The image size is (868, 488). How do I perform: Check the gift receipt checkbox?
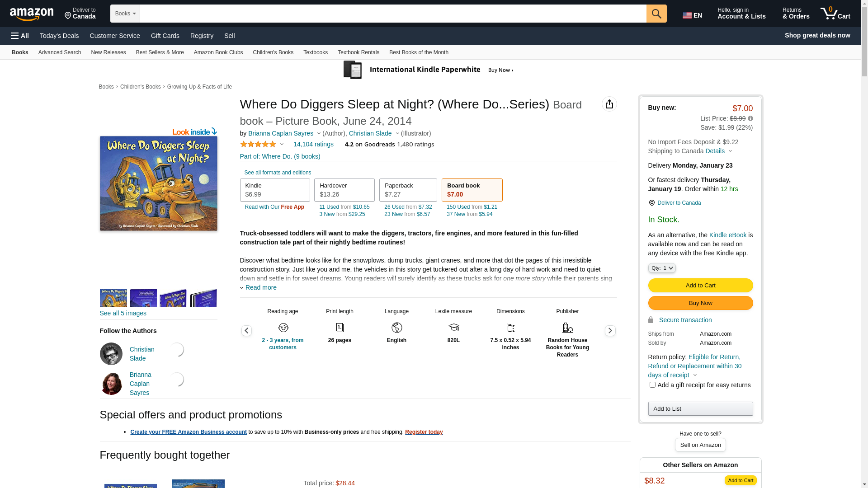click(652, 385)
